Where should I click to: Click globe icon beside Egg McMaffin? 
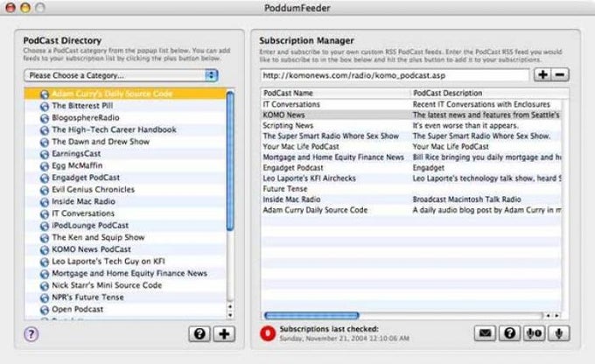coord(45,166)
